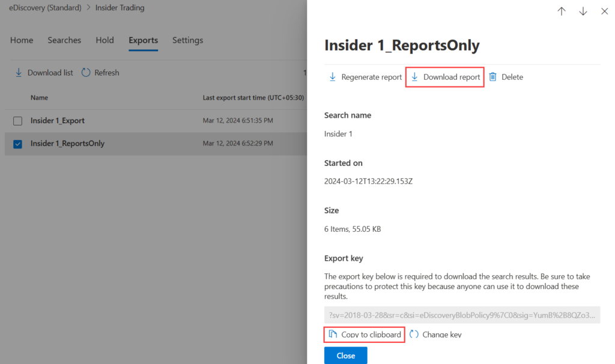615x364 pixels.
Task: Click the Delete trash can icon
Action: tap(492, 77)
